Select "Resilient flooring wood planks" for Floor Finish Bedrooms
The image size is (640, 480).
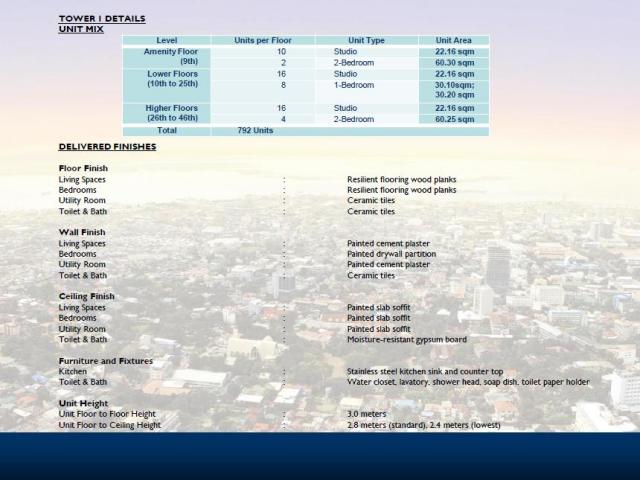[x=402, y=190]
